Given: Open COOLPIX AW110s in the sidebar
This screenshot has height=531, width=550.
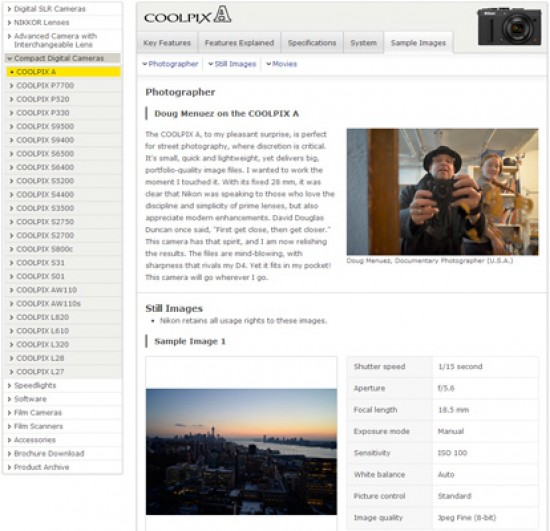Looking at the screenshot, I should [x=63, y=304].
